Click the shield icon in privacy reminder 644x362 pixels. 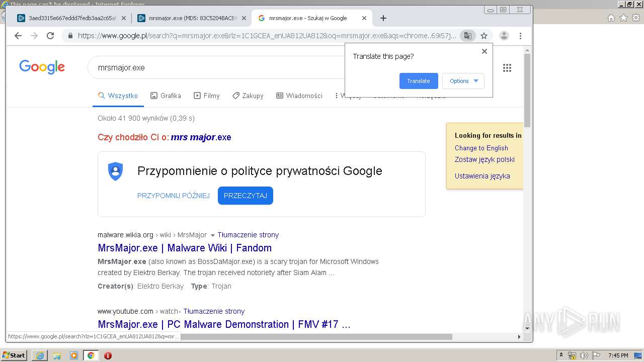coord(116,171)
